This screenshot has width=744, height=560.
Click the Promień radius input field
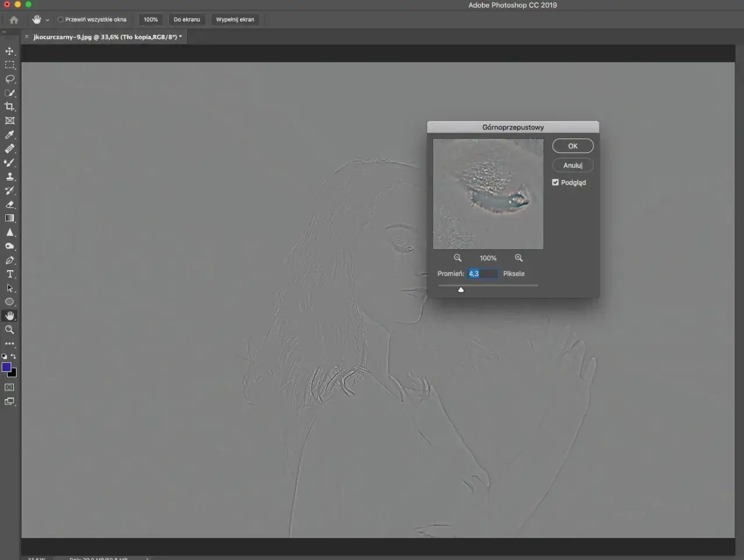pos(482,274)
